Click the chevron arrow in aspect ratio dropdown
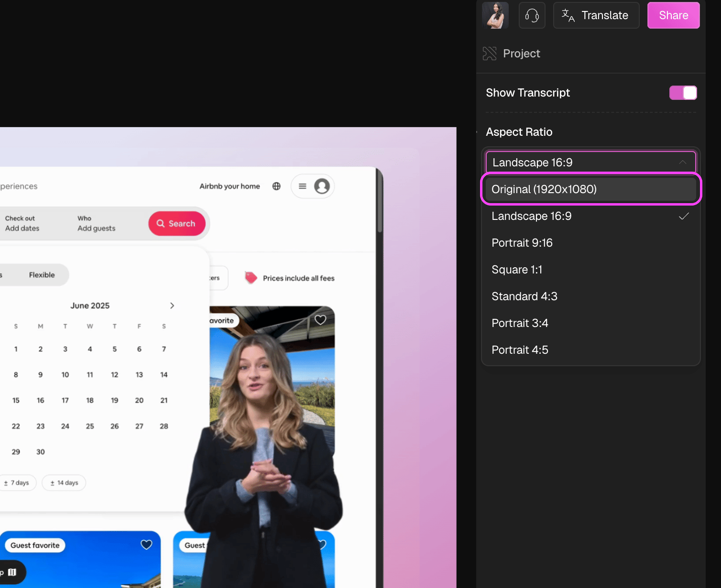 pos(683,163)
